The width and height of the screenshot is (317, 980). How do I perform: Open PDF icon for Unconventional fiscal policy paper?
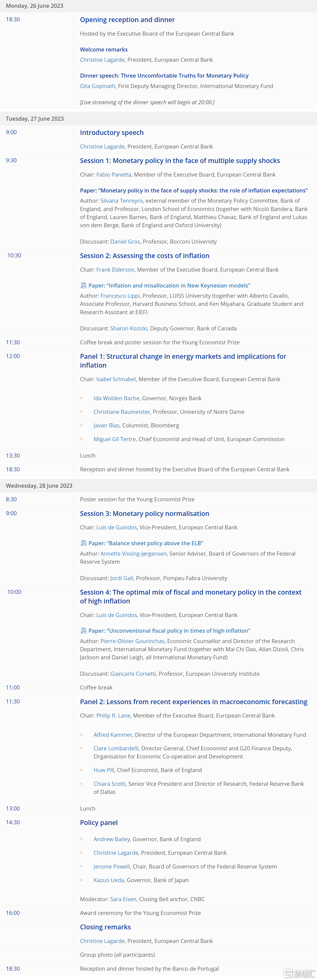83,630
